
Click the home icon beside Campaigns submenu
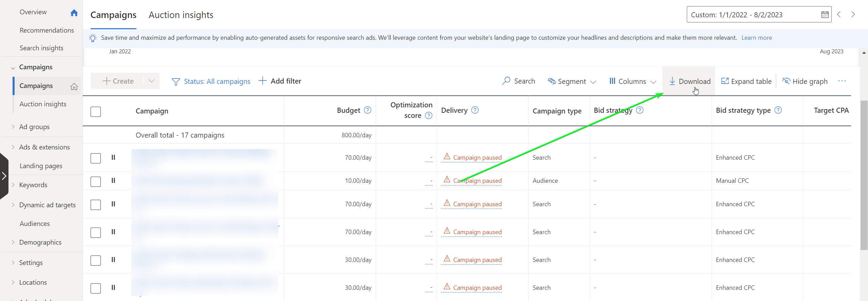coord(74,86)
